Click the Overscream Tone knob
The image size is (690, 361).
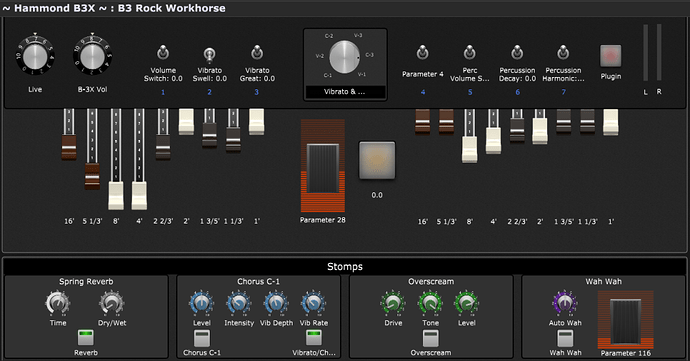click(430, 303)
